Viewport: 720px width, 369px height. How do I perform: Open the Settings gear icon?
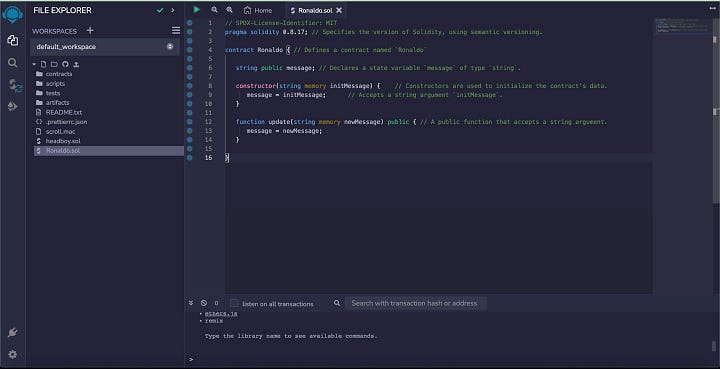[13, 354]
